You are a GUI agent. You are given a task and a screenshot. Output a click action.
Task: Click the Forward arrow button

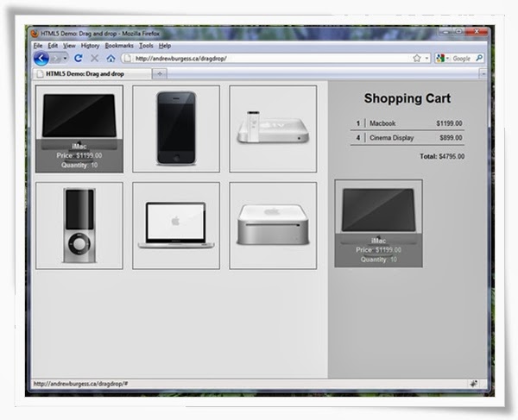(55, 59)
